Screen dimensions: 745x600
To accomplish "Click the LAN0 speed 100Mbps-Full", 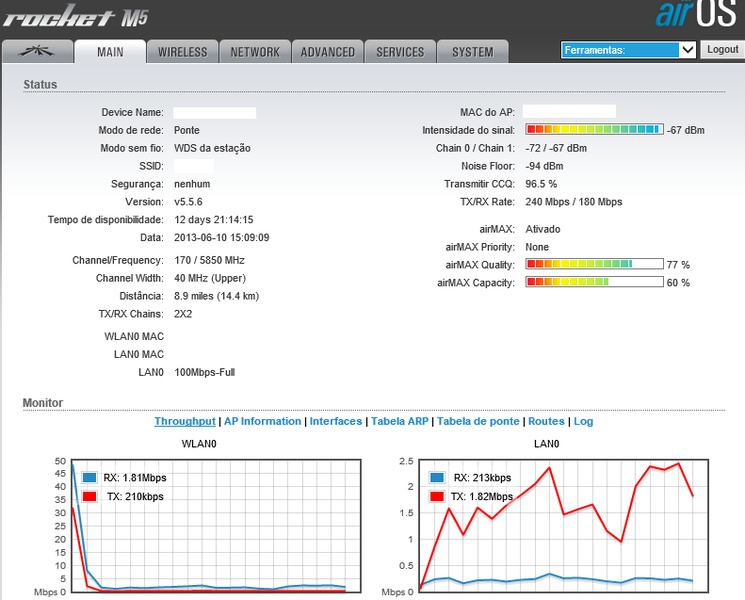I will tap(204, 372).
